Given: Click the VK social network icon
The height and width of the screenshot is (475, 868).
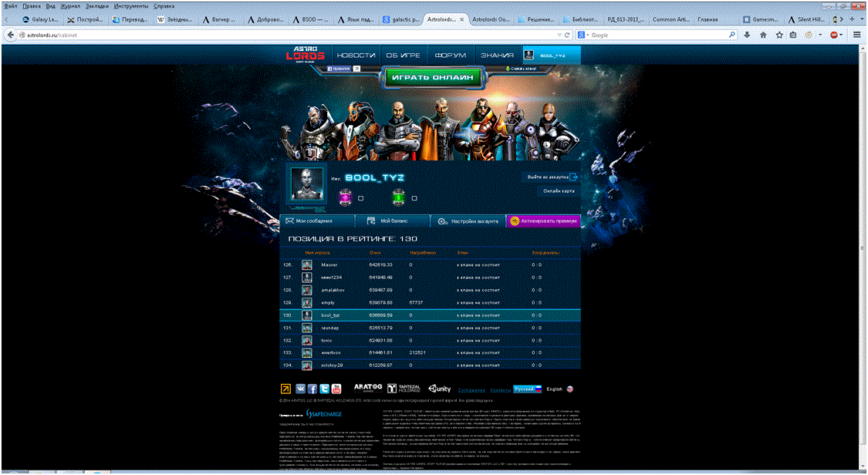Looking at the screenshot, I should pyautogui.click(x=301, y=389).
